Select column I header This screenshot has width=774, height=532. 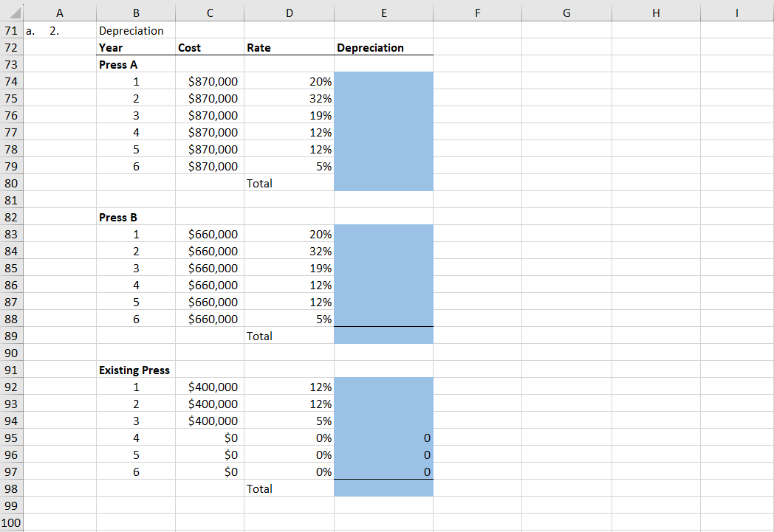(x=737, y=13)
